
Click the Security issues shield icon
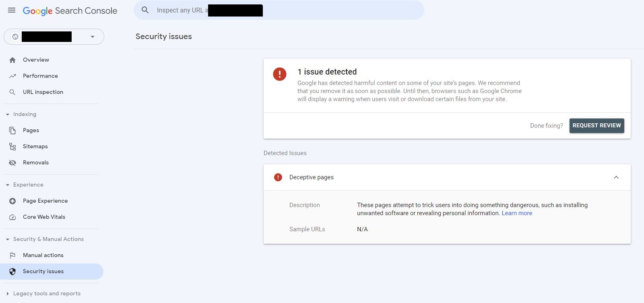click(12, 272)
